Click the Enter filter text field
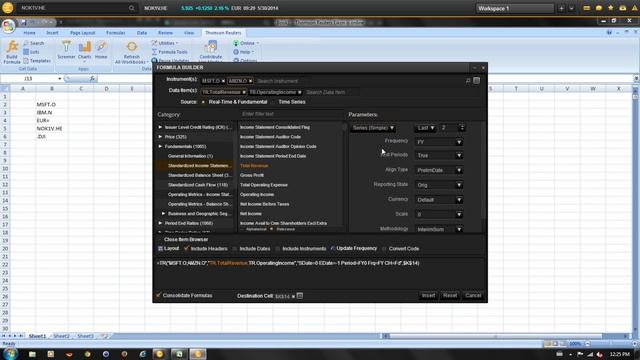The height and width of the screenshot is (360, 640). point(291,114)
